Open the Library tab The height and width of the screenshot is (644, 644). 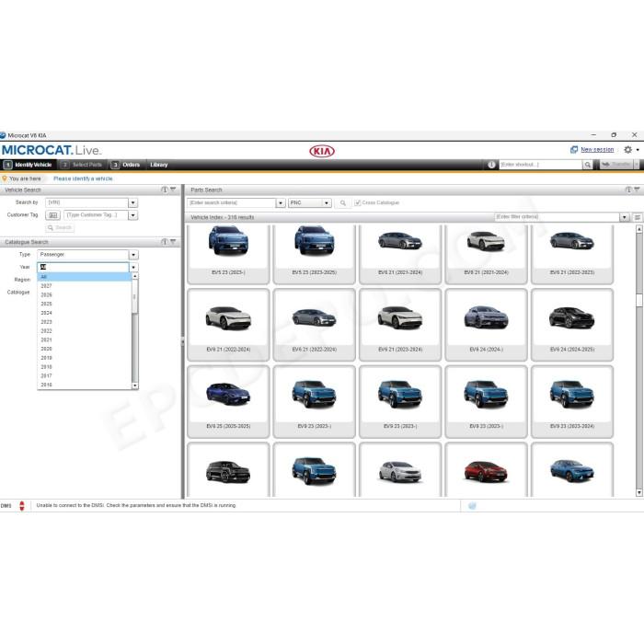click(158, 165)
